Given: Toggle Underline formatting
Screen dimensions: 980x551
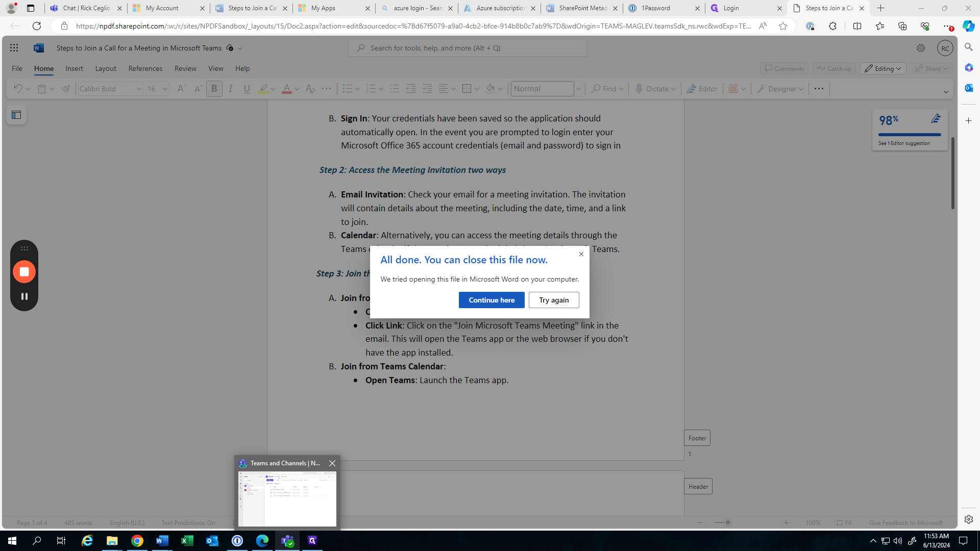Looking at the screenshot, I should click(x=247, y=89).
